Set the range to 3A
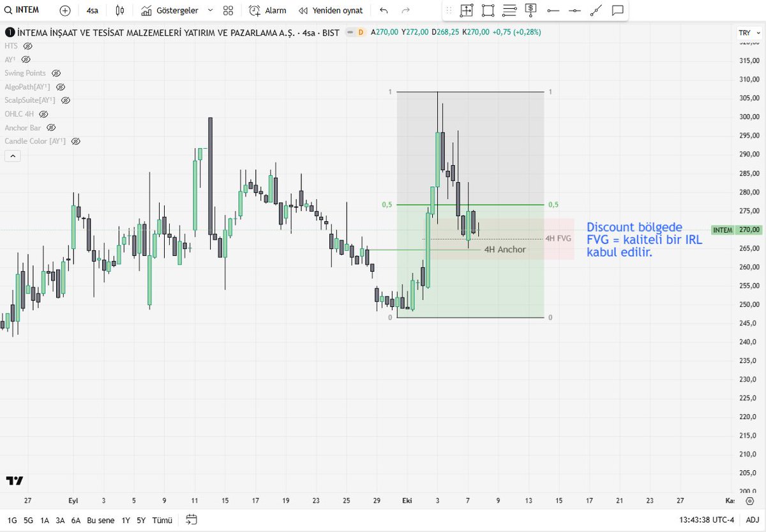This screenshot has height=532, width=766. click(x=60, y=520)
